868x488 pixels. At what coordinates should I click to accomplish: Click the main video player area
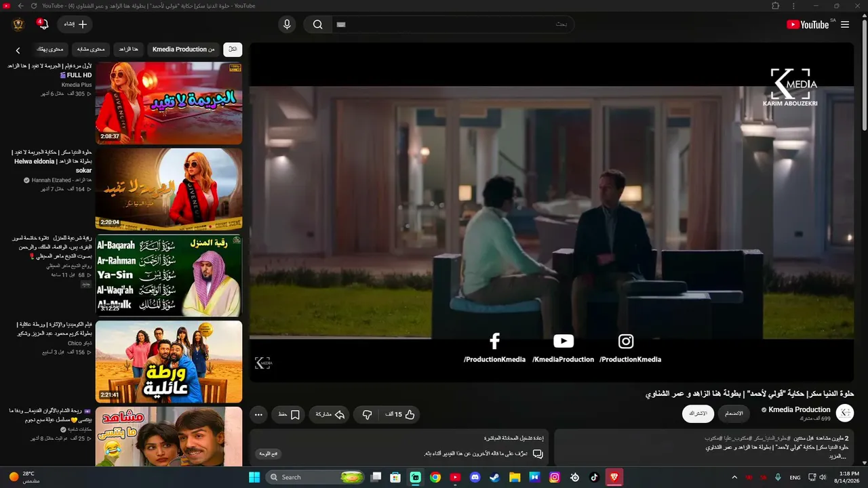click(x=551, y=212)
